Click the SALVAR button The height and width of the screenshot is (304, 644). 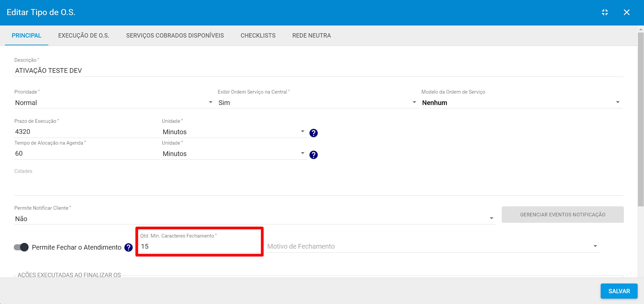(x=619, y=291)
